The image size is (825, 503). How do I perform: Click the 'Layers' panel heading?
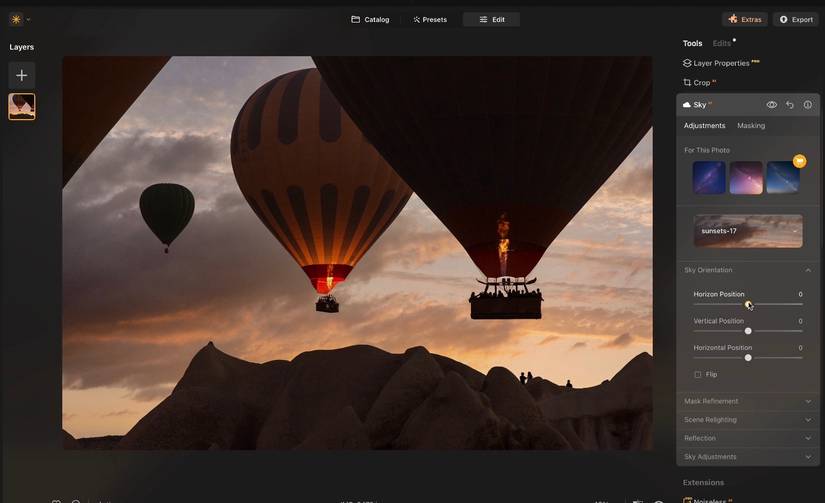[x=22, y=47]
